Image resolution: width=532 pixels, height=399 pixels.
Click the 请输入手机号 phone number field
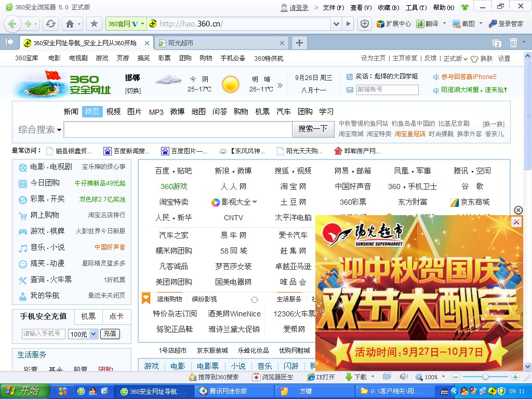(44, 334)
